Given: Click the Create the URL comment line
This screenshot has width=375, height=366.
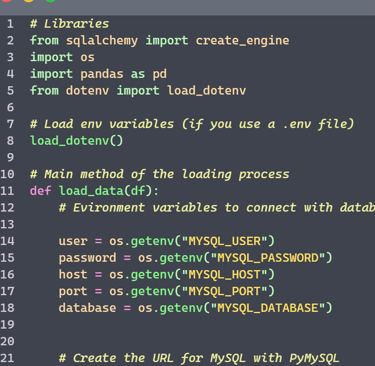Looking at the screenshot, I should [199, 358].
